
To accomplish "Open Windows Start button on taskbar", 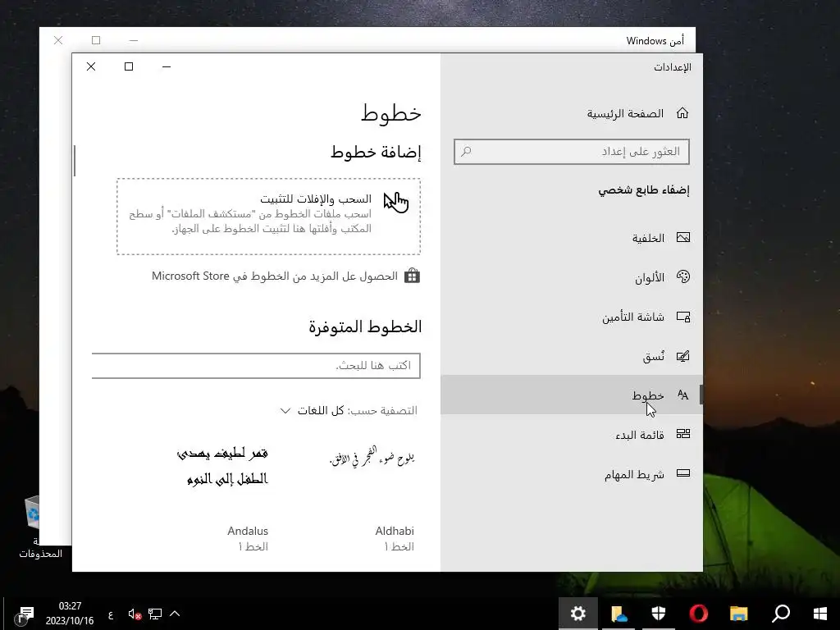I will (x=820, y=614).
